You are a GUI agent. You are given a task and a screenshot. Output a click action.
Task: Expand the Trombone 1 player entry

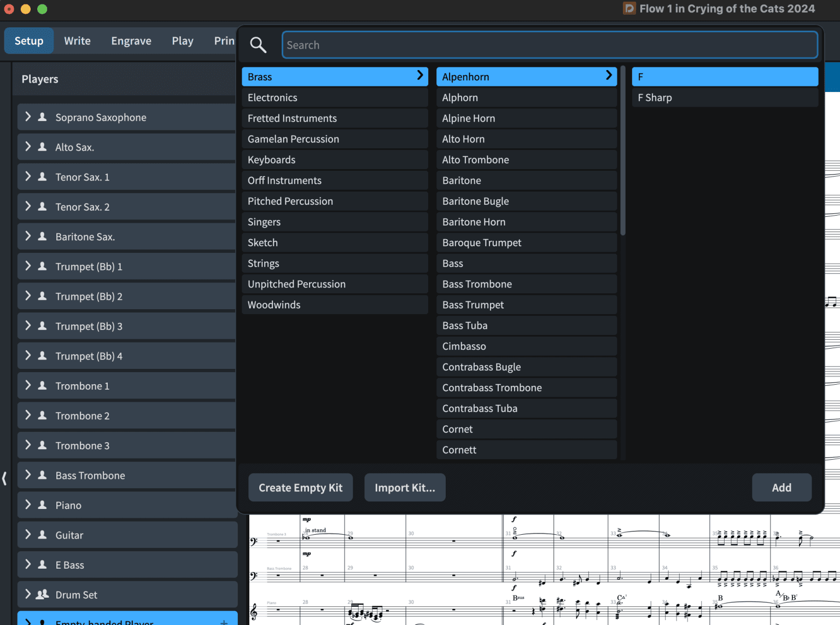tap(27, 386)
